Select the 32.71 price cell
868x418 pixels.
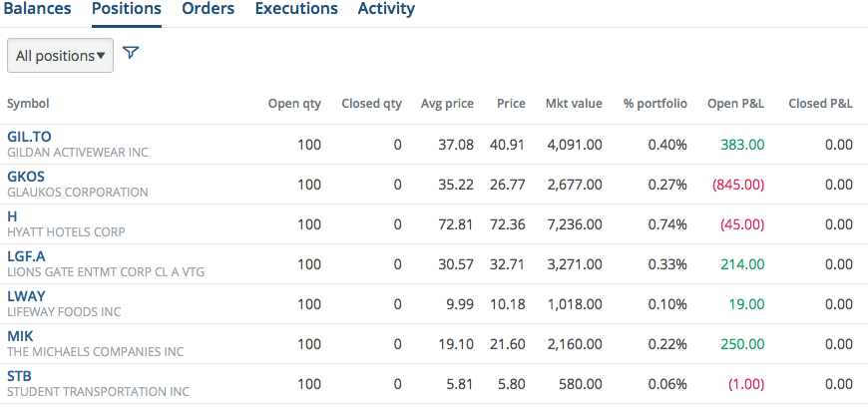(508, 264)
